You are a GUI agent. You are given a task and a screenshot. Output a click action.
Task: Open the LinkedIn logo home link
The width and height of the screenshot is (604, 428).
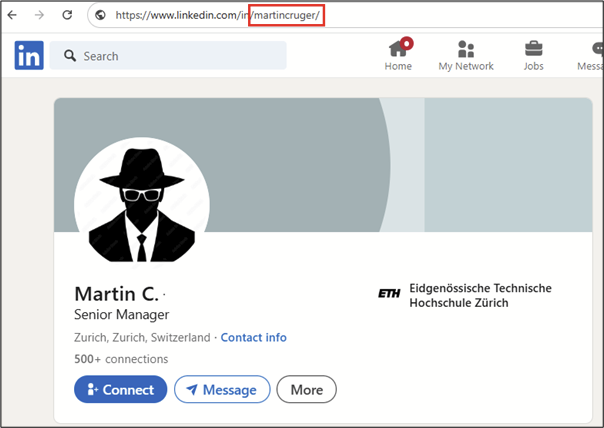coord(29,55)
